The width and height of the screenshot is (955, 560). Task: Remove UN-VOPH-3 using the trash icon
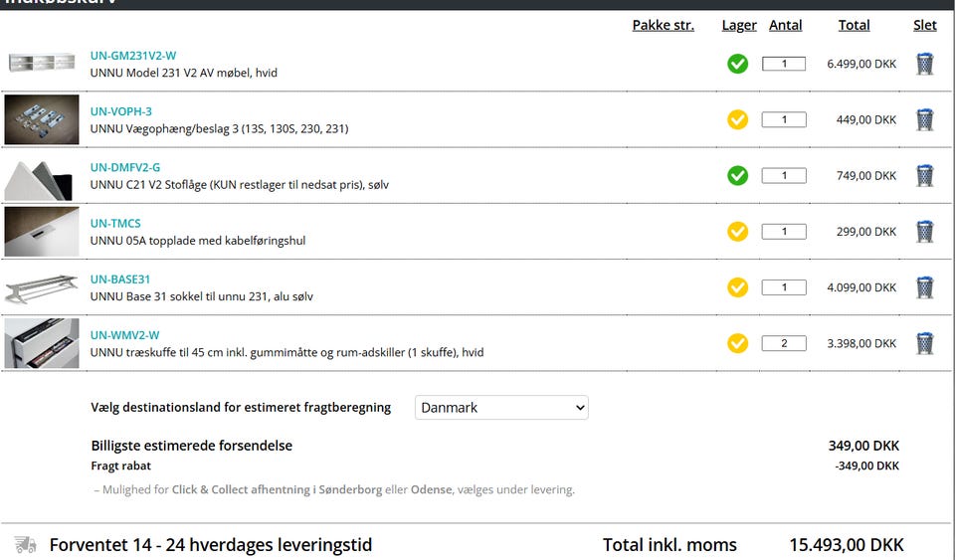click(924, 120)
